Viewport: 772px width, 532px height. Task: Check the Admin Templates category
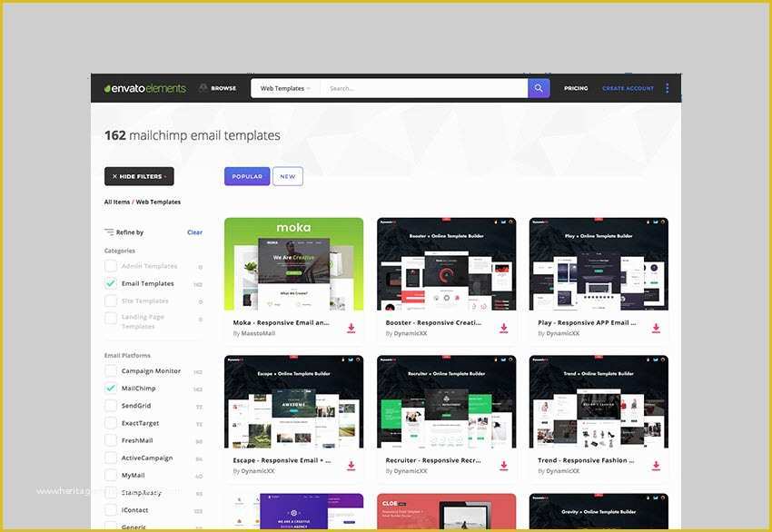[111, 266]
